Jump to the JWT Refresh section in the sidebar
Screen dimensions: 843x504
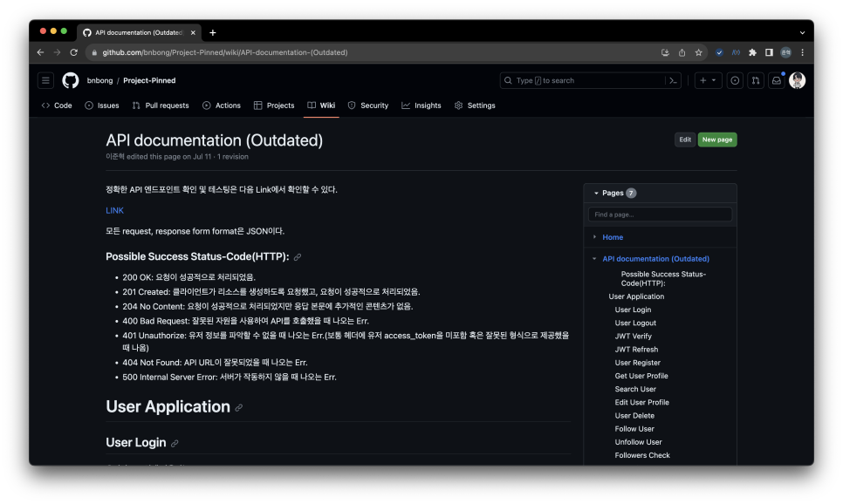pyautogui.click(x=636, y=350)
